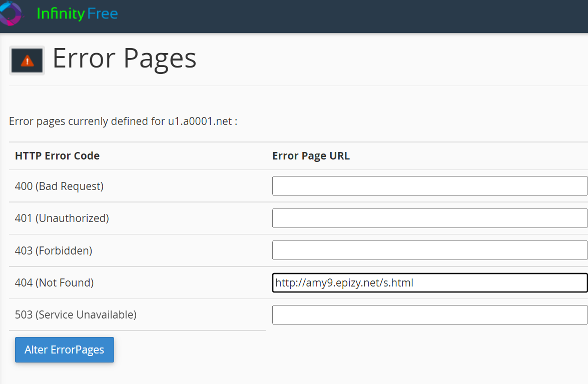The width and height of the screenshot is (588, 384).
Task: Click the 404 Not Found URL field
Action: pos(430,283)
